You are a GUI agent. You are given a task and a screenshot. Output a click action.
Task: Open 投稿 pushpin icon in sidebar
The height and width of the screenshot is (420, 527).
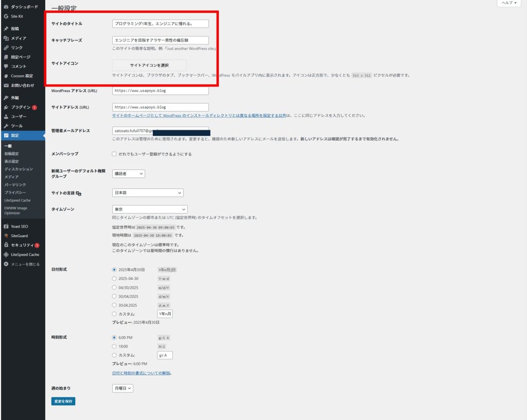(x=6, y=29)
